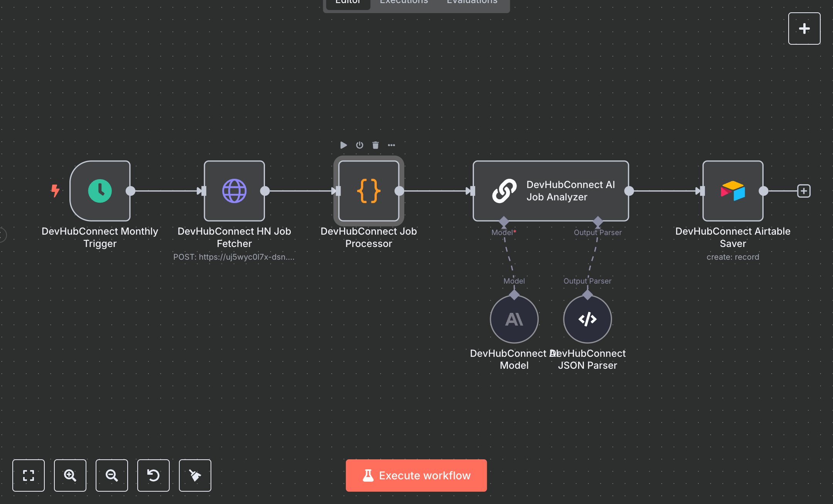Image resolution: width=833 pixels, height=504 pixels.
Task: Delete the Job Processor using the trash icon
Action: click(375, 145)
